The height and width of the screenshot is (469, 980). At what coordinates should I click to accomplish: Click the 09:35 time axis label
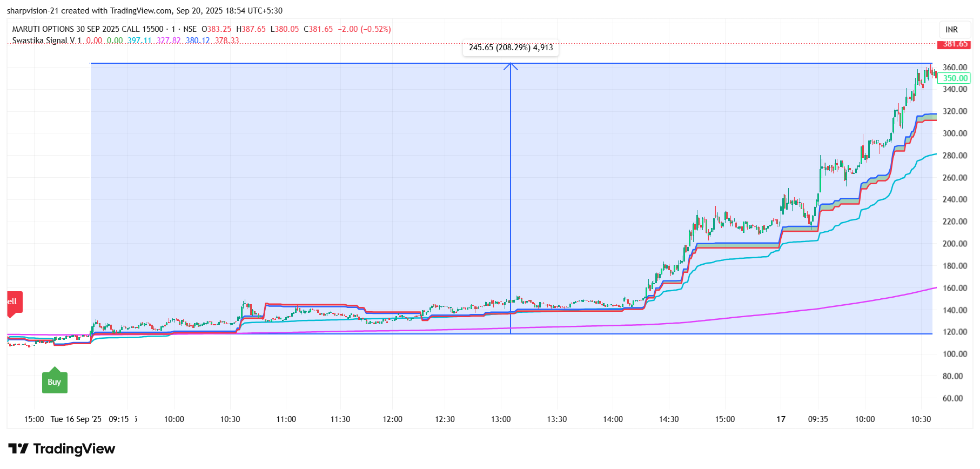coord(818,419)
